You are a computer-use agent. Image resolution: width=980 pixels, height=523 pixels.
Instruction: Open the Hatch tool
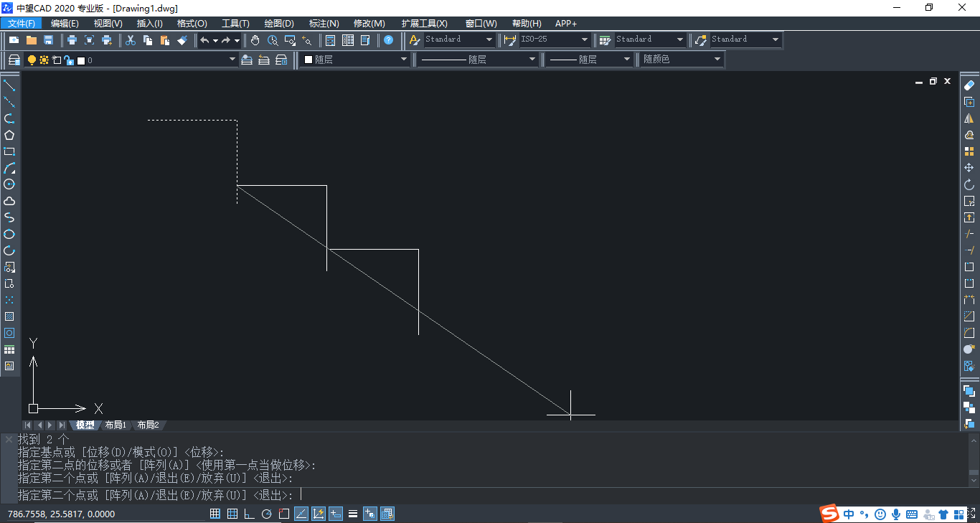(x=10, y=316)
